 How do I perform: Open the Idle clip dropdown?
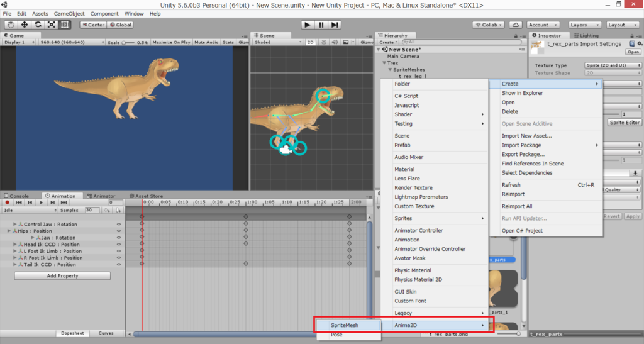click(x=30, y=210)
